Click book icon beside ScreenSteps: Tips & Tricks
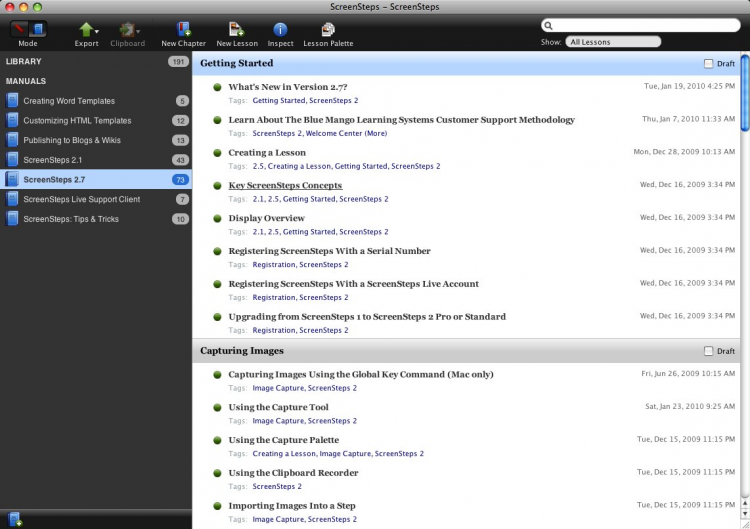Viewport: 750px width, 529px height. pyautogui.click(x=12, y=218)
